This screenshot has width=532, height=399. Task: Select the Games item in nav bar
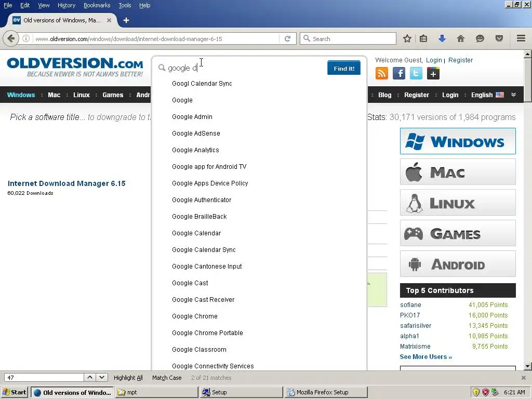click(x=113, y=95)
